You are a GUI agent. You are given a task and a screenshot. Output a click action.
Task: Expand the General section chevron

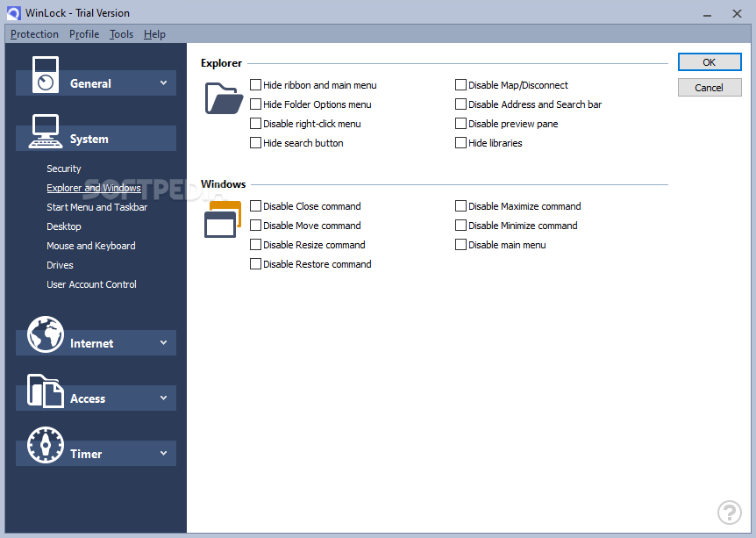click(162, 82)
